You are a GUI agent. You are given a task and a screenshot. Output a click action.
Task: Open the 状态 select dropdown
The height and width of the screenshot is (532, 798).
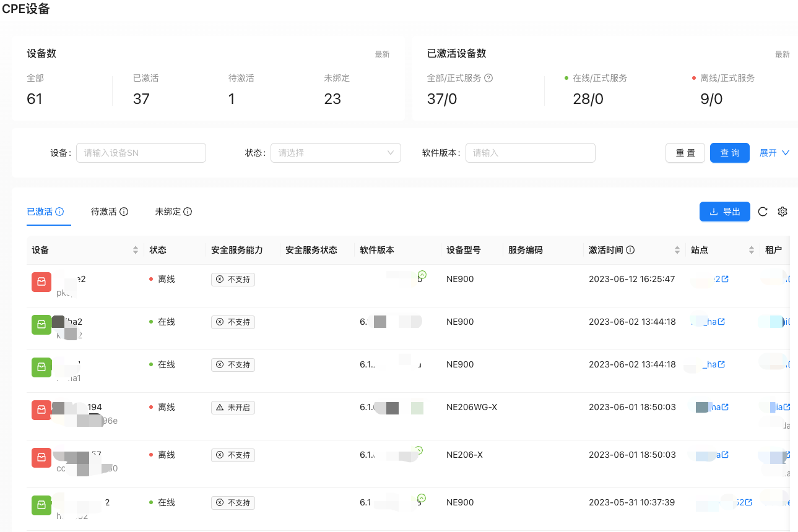point(336,153)
